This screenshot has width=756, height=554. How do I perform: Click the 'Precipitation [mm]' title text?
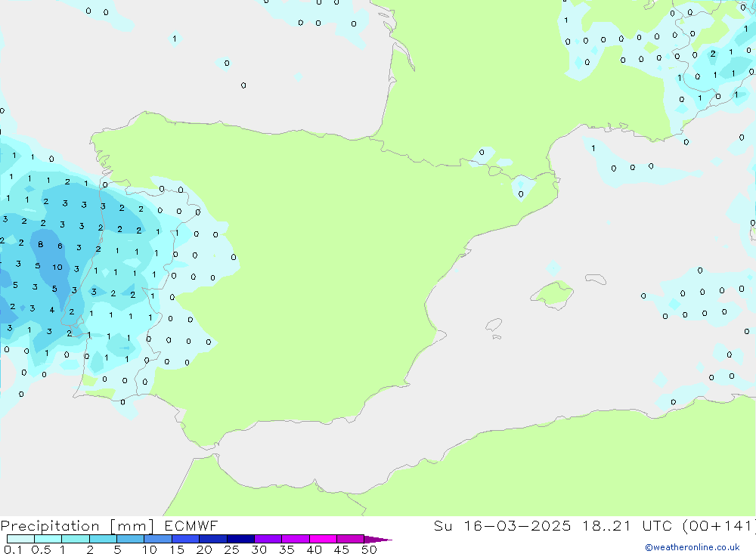78,526
